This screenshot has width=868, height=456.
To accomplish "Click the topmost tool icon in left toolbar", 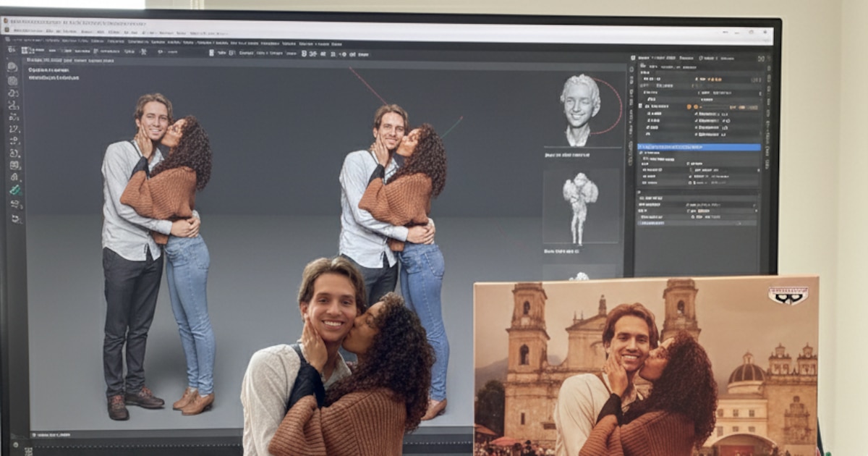I will coord(12,67).
